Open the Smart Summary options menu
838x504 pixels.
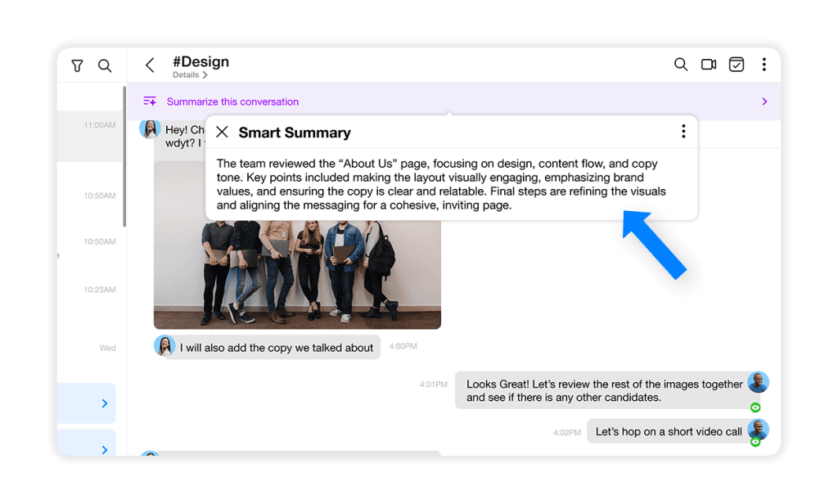683,131
